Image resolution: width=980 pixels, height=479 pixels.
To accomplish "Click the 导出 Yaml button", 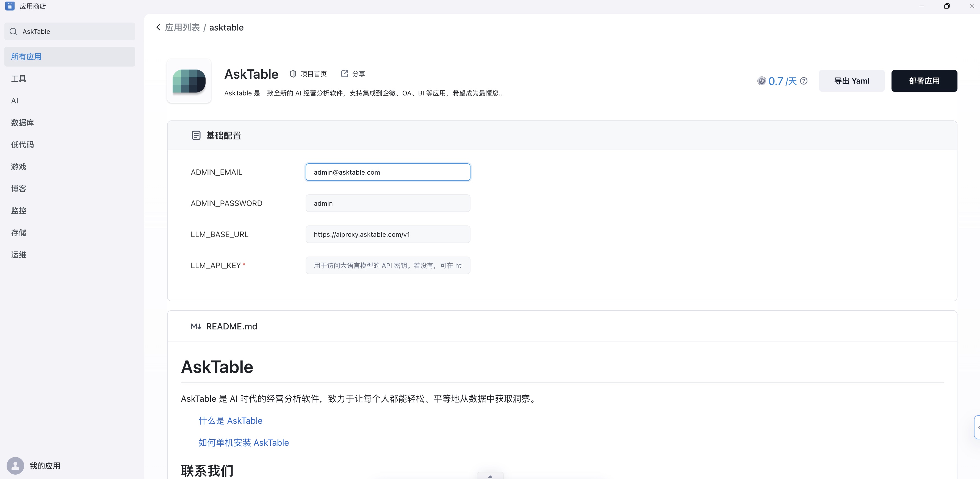I will tap(851, 81).
